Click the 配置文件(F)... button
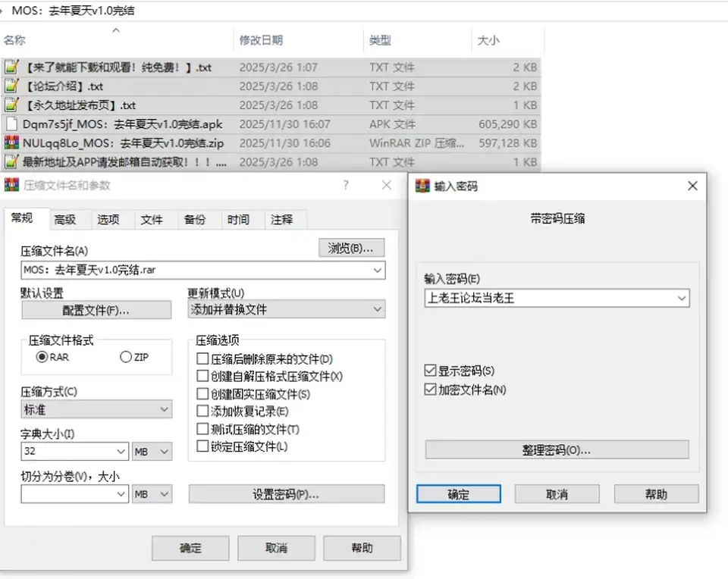728x579 pixels. (96, 310)
